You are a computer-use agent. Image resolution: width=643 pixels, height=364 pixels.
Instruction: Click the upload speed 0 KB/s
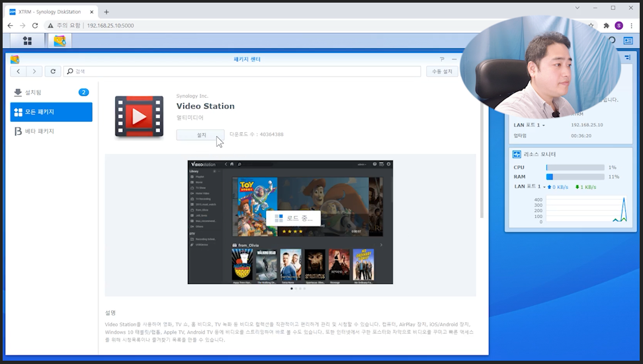point(558,187)
